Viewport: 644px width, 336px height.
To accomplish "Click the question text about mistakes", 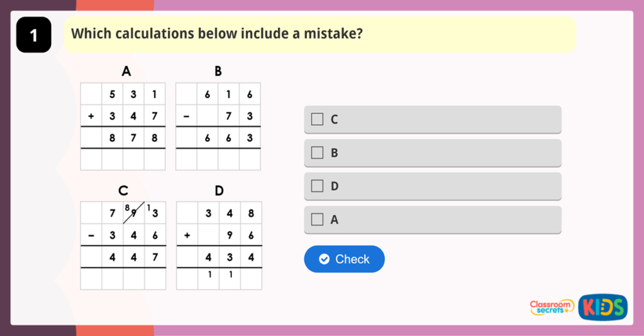I will tap(217, 33).
